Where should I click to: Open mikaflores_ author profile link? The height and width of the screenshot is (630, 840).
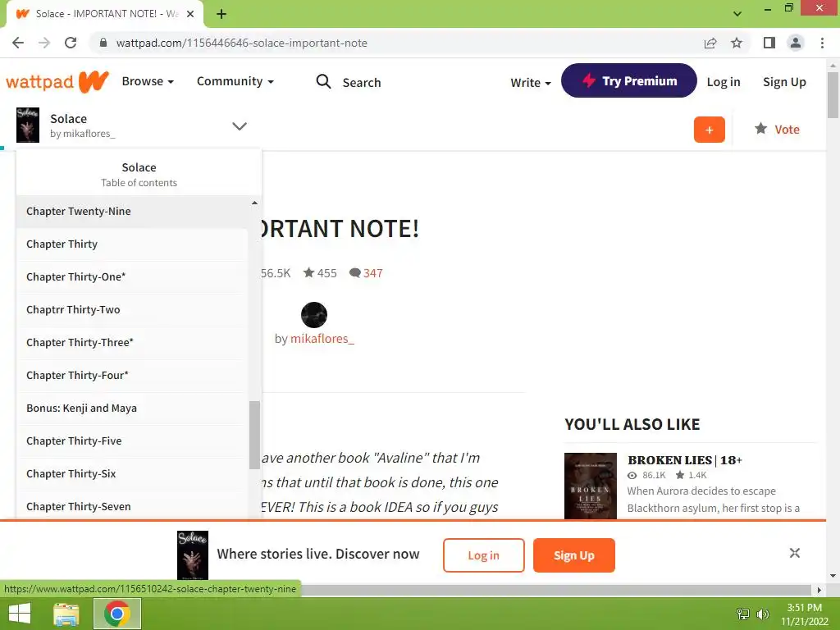(322, 339)
